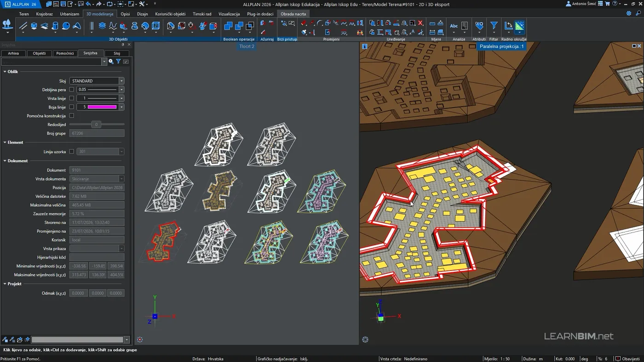Switch to the Krajobraz ribbon tab

(x=45, y=14)
